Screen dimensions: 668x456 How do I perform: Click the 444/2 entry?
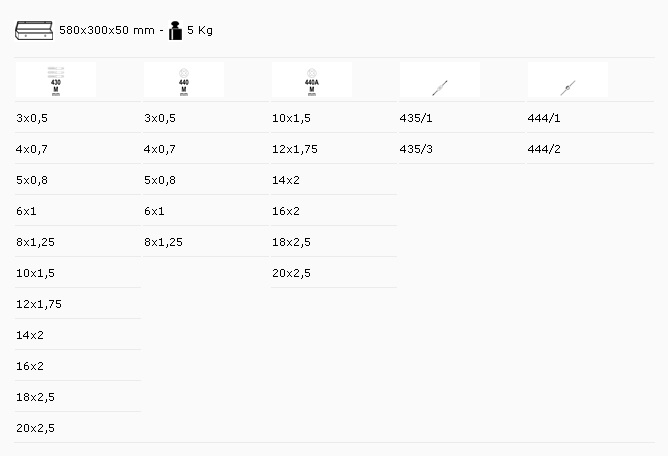(544, 149)
